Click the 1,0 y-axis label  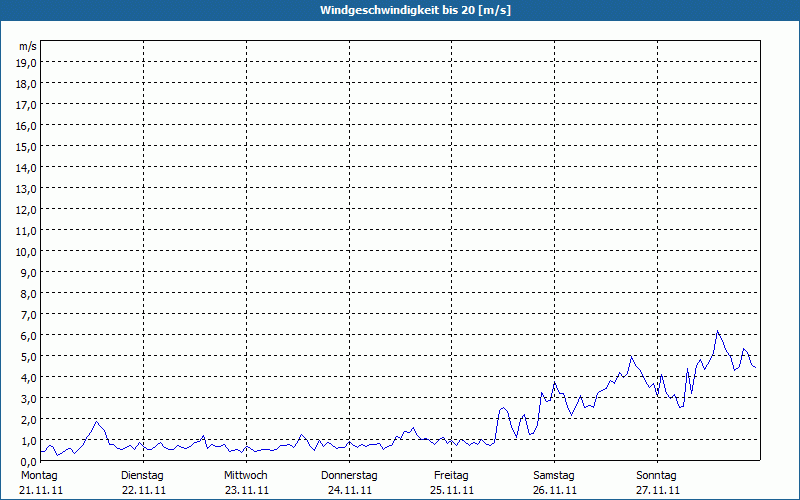coord(29,441)
